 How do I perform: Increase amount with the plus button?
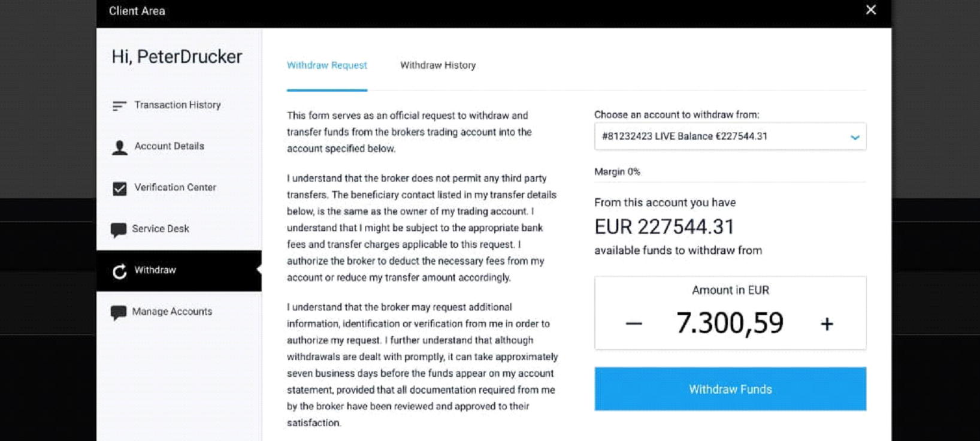point(827,324)
